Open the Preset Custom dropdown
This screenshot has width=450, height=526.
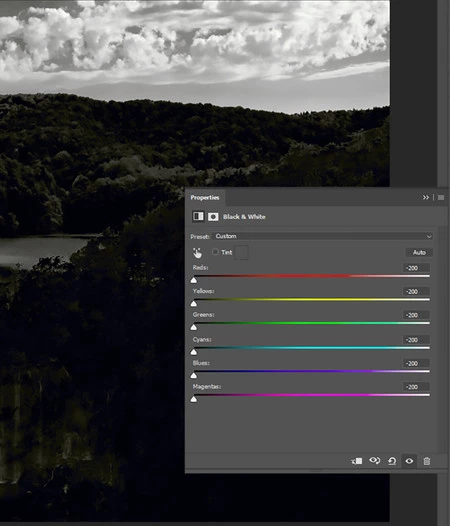(x=323, y=236)
